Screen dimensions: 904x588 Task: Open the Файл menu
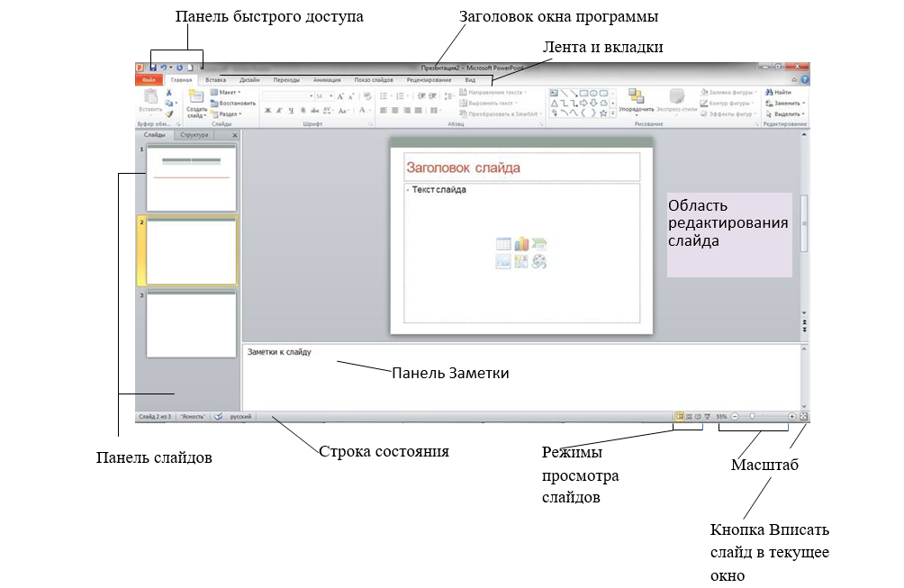click(x=150, y=79)
